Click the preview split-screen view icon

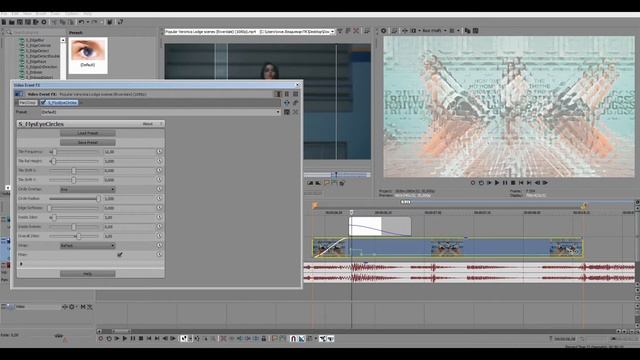click(x=413, y=31)
